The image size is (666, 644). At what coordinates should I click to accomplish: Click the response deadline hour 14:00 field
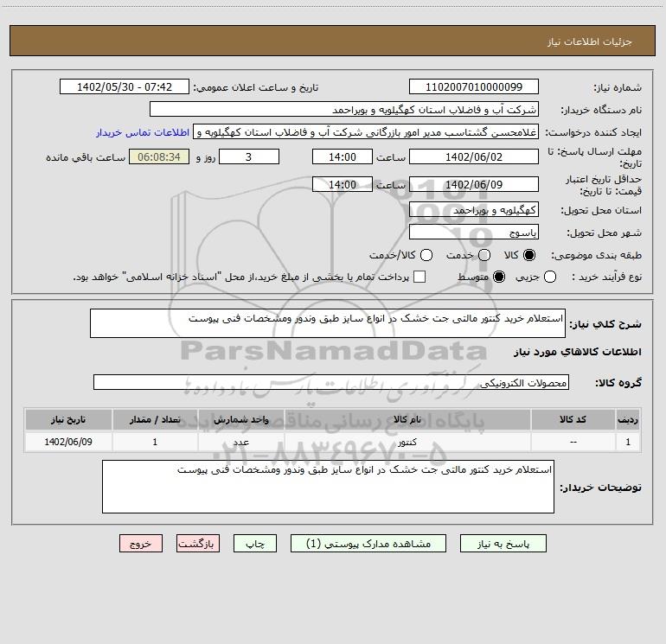343,156
